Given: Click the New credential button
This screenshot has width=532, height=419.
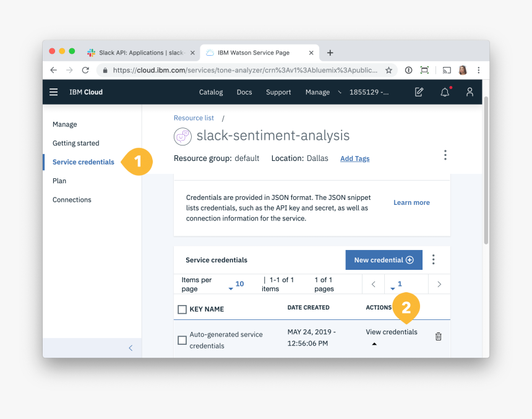Looking at the screenshot, I should [x=384, y=260].
